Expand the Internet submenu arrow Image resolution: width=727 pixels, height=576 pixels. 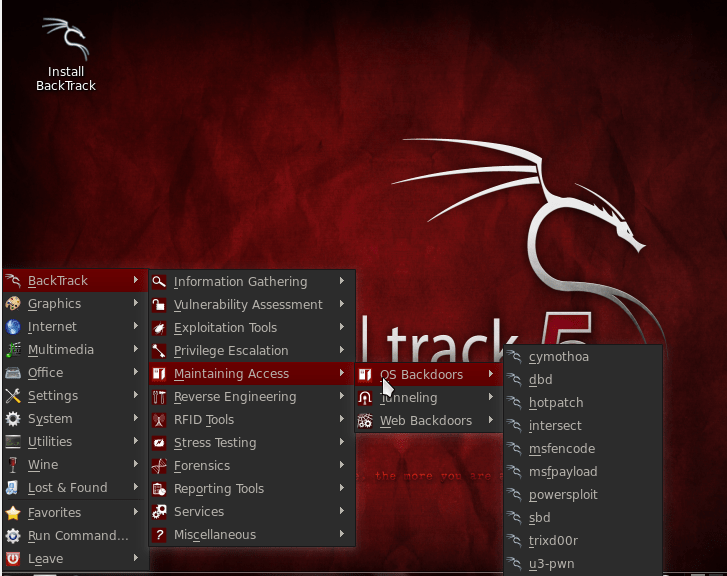(x=135, y=326)
